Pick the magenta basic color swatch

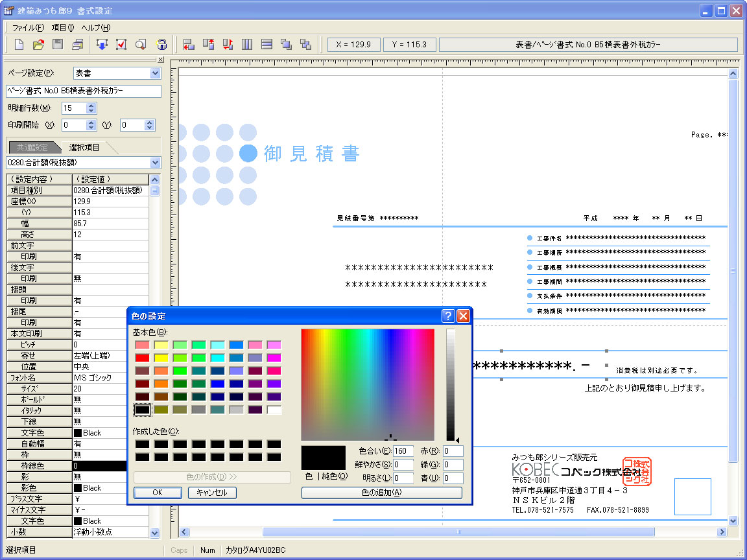click(274, 358)
